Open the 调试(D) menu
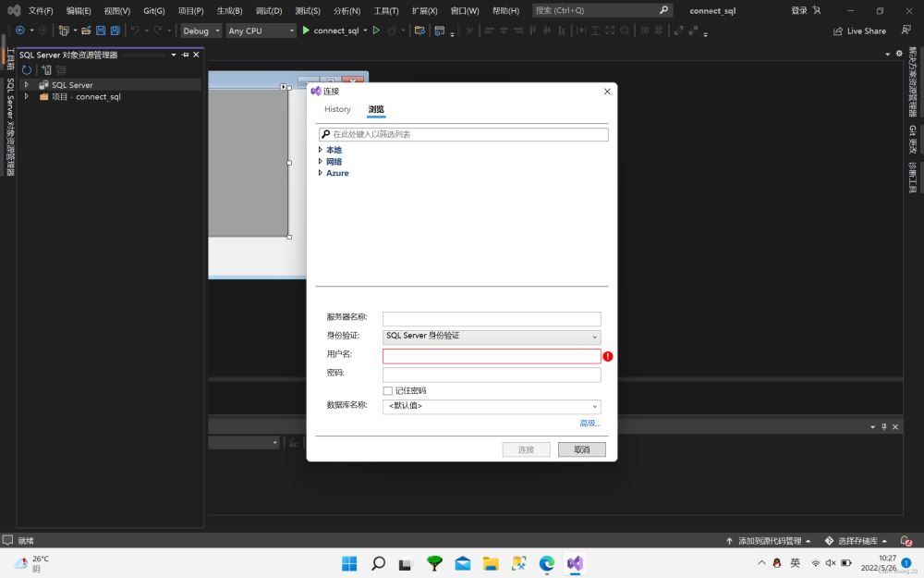Image resolution: width=924 pixels, height=578 pixels. [269, 10]
